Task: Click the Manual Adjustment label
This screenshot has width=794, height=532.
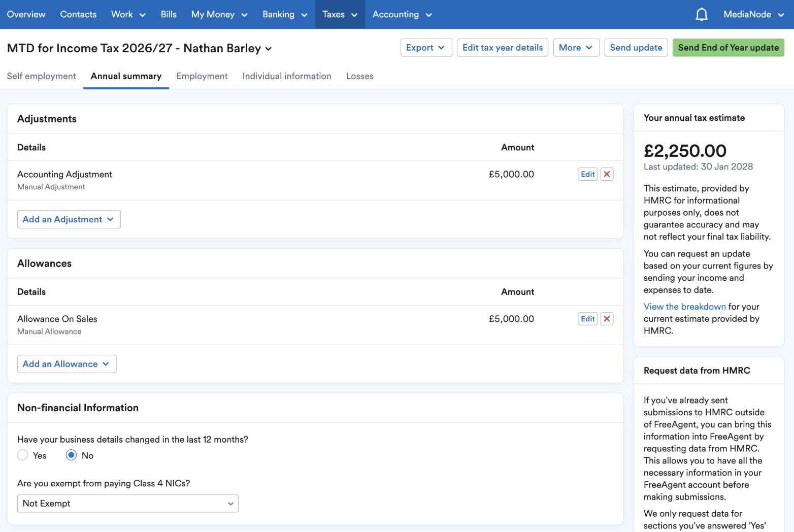Action: pos(51,187)
